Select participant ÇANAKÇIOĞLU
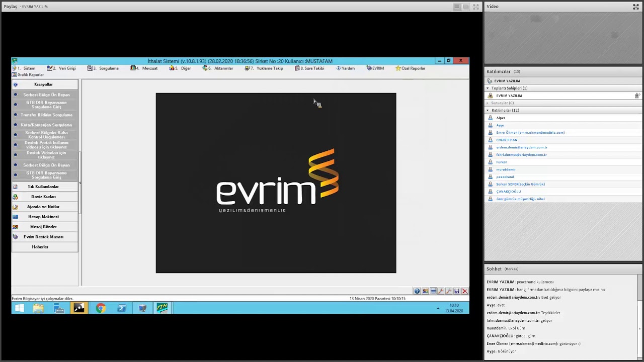This screenshot has height=362, width=644. coord(562,192)
